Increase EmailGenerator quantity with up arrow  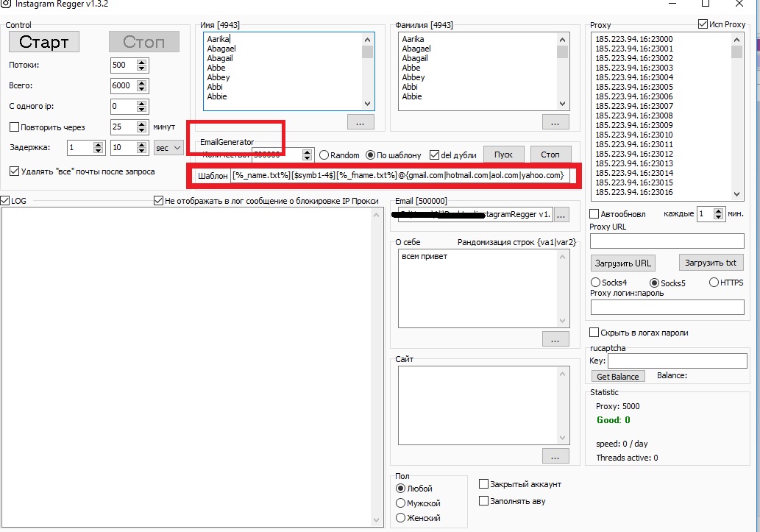pos(307,152)
